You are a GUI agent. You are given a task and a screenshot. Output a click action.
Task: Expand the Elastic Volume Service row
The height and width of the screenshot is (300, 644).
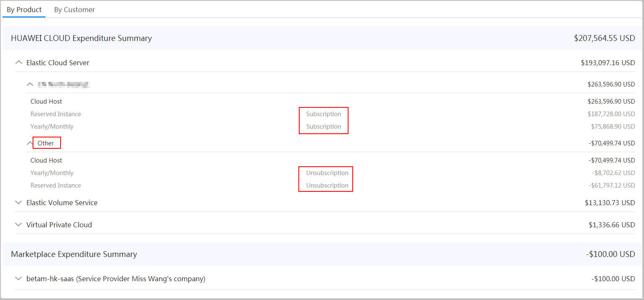coord(18,203)
